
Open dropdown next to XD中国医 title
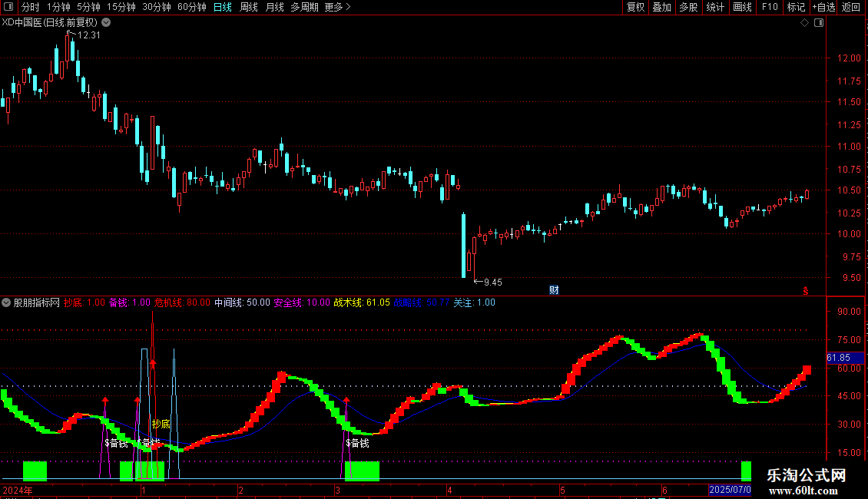pos(106,22)
